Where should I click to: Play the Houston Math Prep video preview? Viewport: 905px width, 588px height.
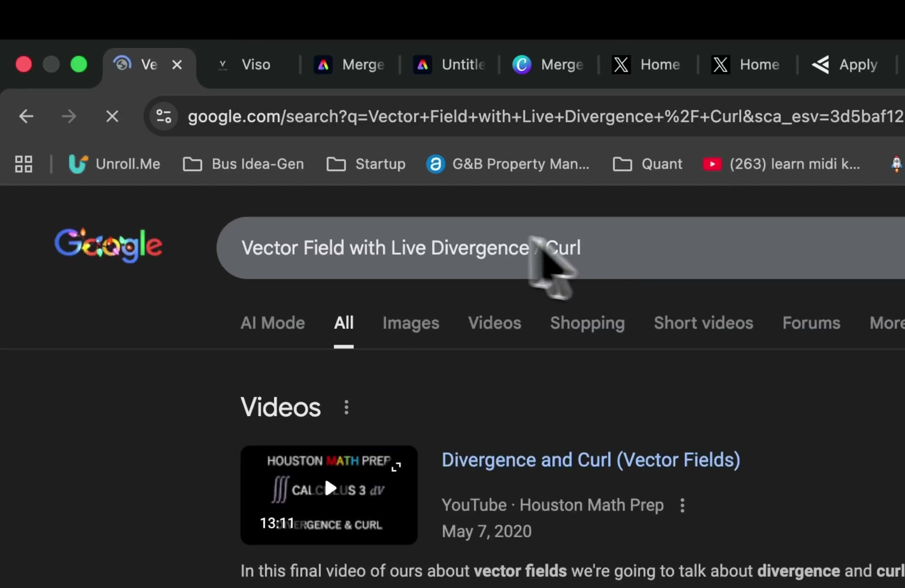(330, 489)
